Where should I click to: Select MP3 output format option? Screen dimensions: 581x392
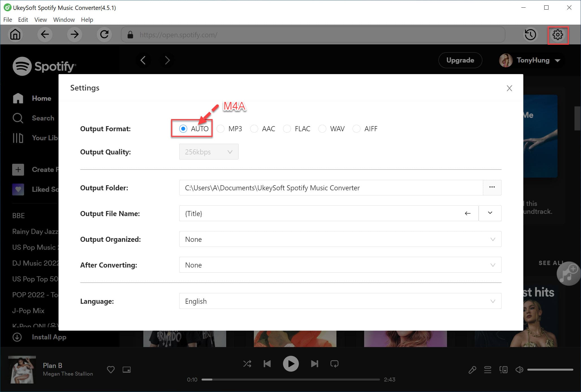[221, 128]
